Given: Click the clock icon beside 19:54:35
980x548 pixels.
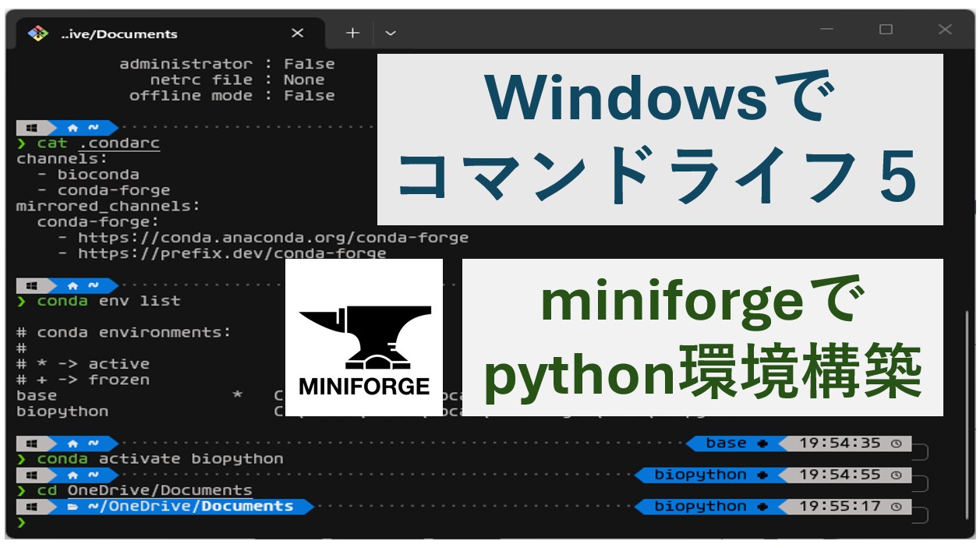Looking at the screenshot, I should 896,444.
